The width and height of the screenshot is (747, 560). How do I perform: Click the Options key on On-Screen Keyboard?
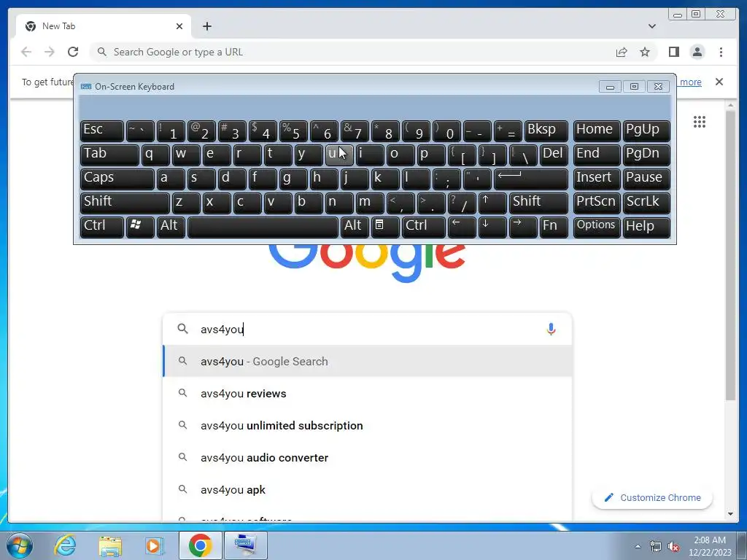[x=597, y=227]
